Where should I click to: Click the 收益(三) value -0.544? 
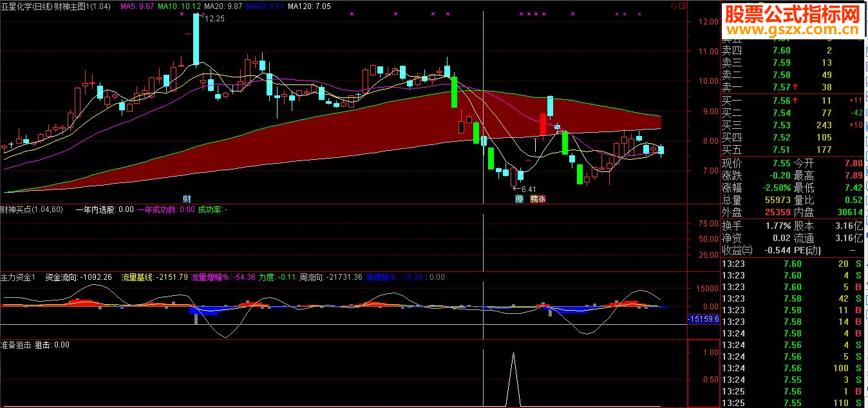tap(777, 250)
